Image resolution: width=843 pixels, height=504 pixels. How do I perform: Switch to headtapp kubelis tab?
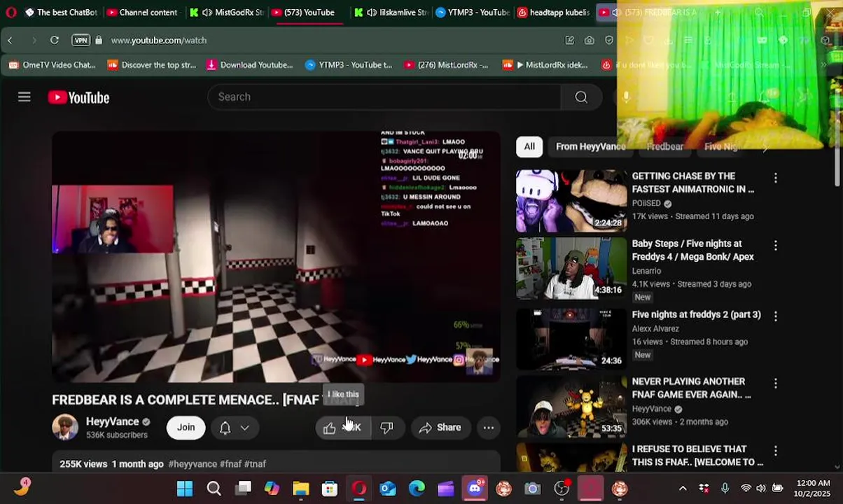pos(555,13)
